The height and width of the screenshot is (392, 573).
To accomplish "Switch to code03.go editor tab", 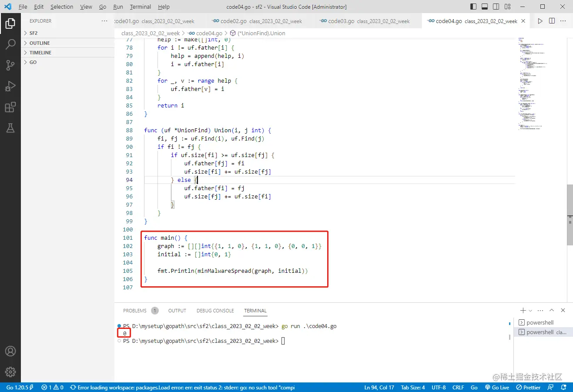I will pos(368,21).
